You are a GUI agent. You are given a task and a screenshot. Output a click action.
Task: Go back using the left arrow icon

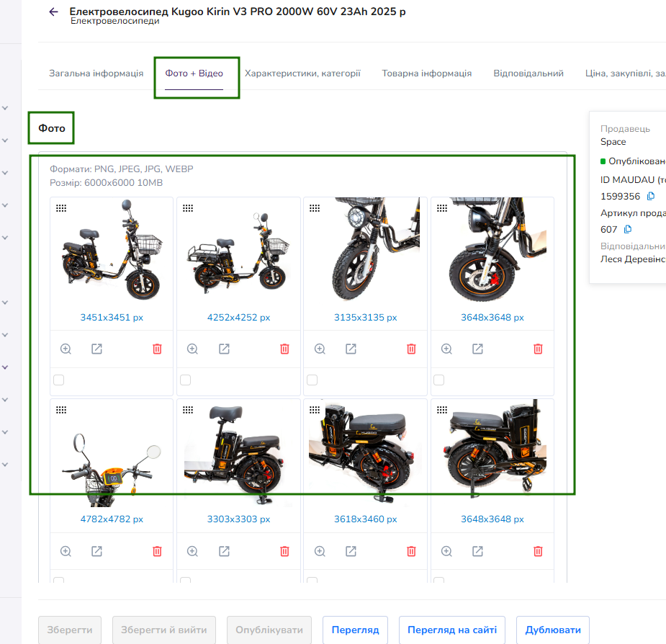tap(53, 12)
